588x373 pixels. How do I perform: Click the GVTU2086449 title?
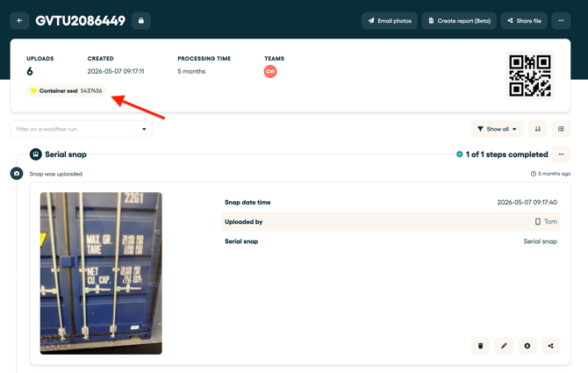(x=80, y=20)
